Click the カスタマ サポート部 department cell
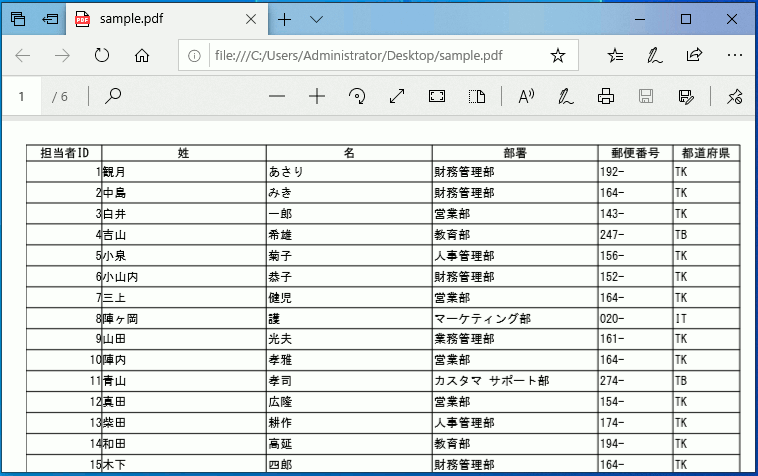Image resolution: width=758 pixels, height=476 pixels. pos(492,381)
